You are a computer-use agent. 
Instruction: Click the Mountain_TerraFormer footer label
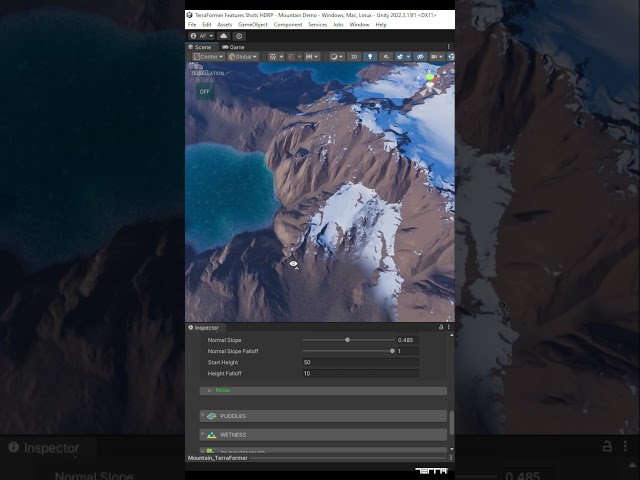pos(218,458)
